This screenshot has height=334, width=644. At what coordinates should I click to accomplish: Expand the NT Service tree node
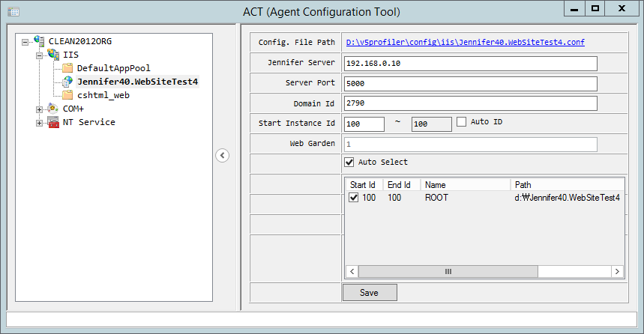40,122
